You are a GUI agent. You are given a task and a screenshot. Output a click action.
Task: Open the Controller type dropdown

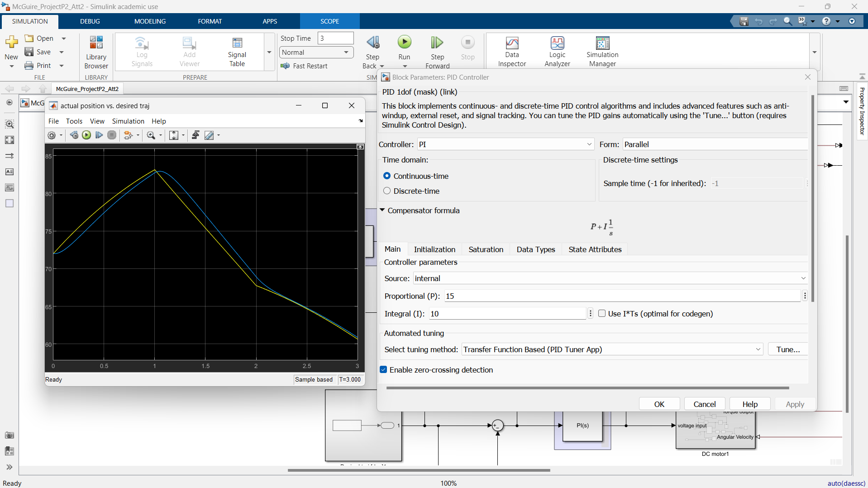click(x=506, y=144)
